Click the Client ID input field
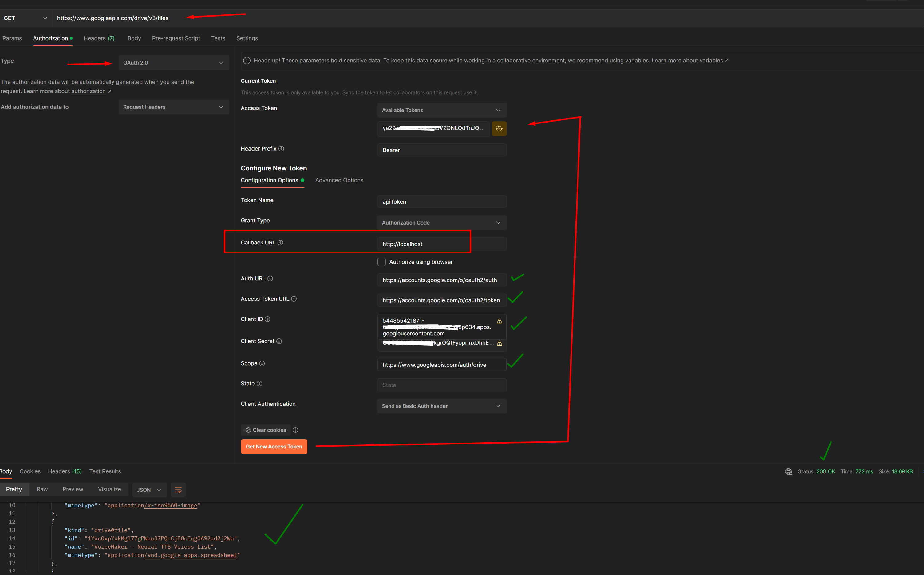Screen dimensions: 924x575 pos(441,327)
